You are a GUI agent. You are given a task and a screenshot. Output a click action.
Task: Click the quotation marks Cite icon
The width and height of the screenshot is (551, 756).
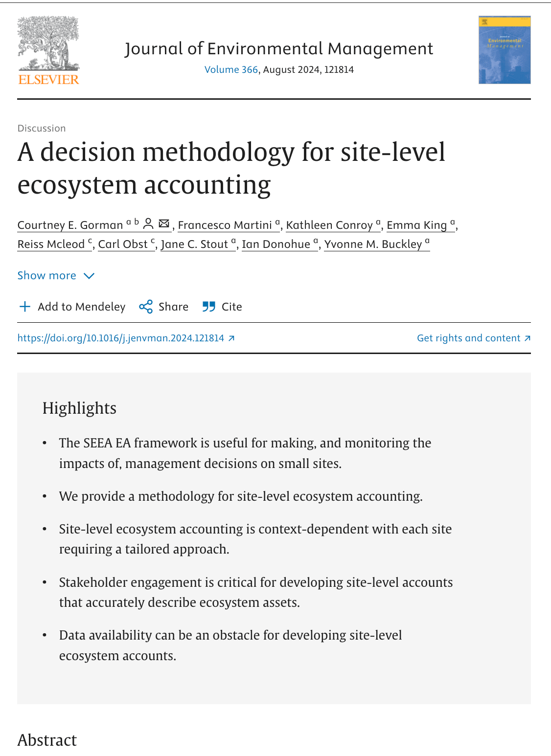coord(208,307)
